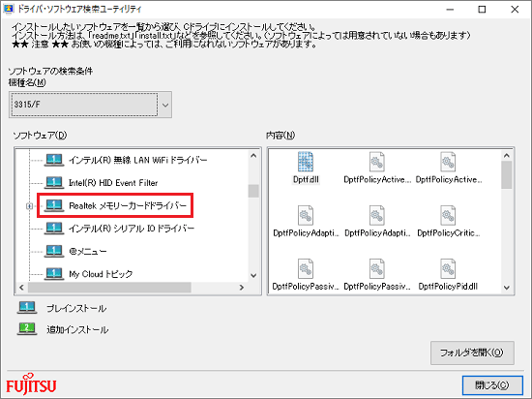The width and height of the screenshot is (532, 399).
Task: Minimize the driver search utility window
Action: pos(450,10)
